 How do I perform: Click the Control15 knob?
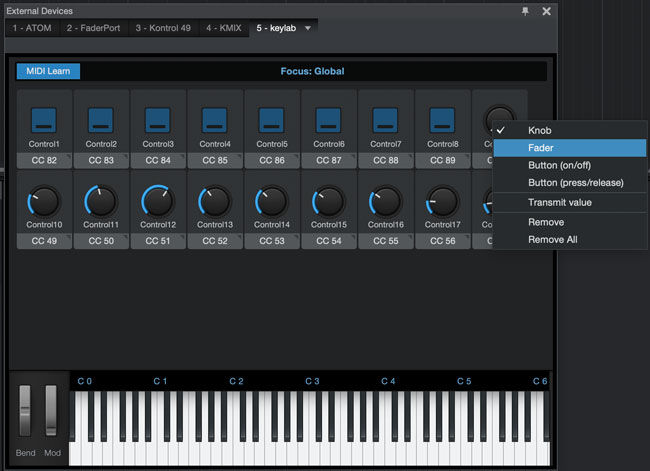point(328,202)
